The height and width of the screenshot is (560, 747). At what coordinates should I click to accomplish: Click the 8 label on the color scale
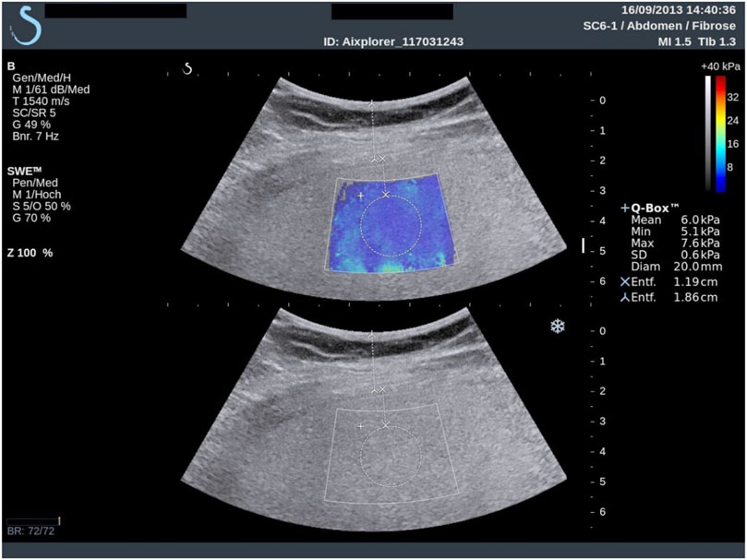[x=730, y=167]
